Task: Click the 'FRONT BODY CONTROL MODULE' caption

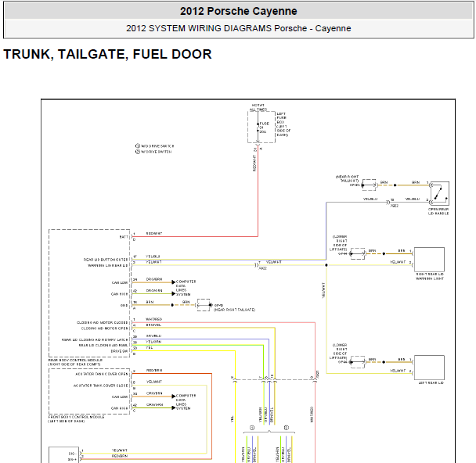Action: 76,417
